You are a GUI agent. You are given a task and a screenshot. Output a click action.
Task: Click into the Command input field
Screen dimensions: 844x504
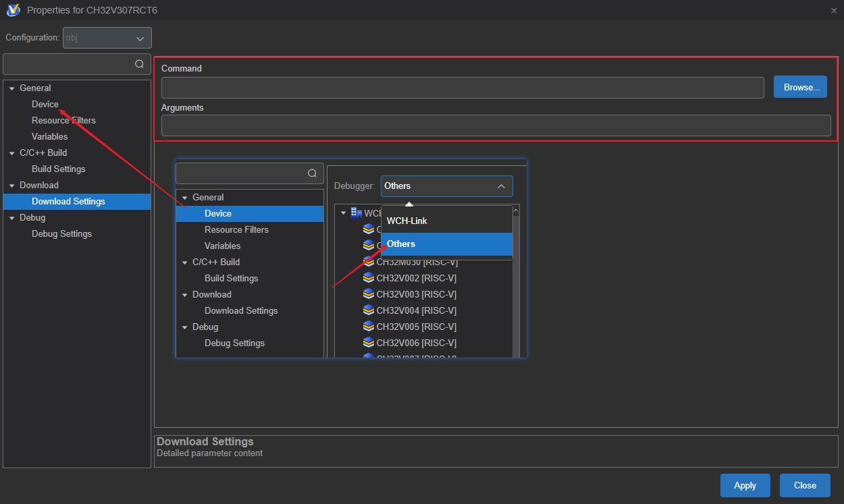point(463,88)
